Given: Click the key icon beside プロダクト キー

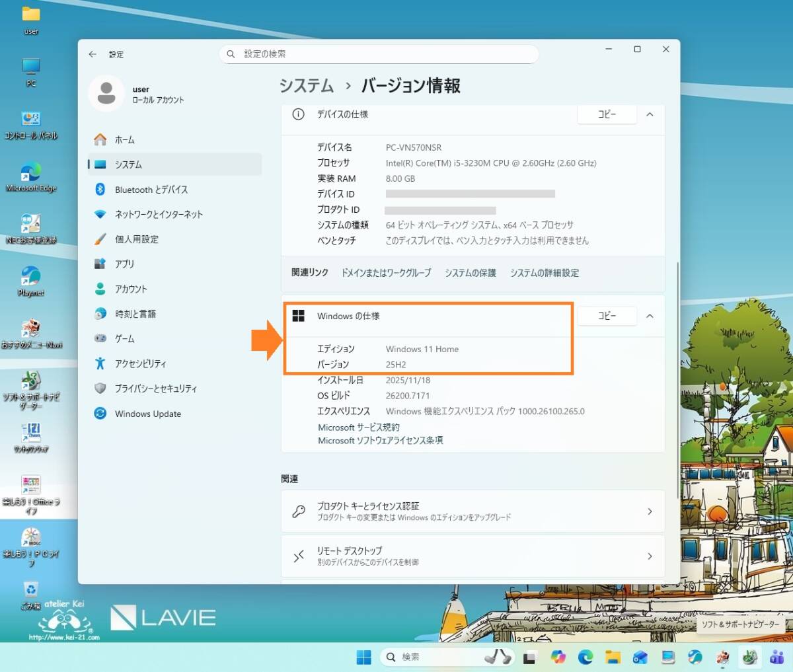Looking at the screenshot, I should (x=299, y=511).
